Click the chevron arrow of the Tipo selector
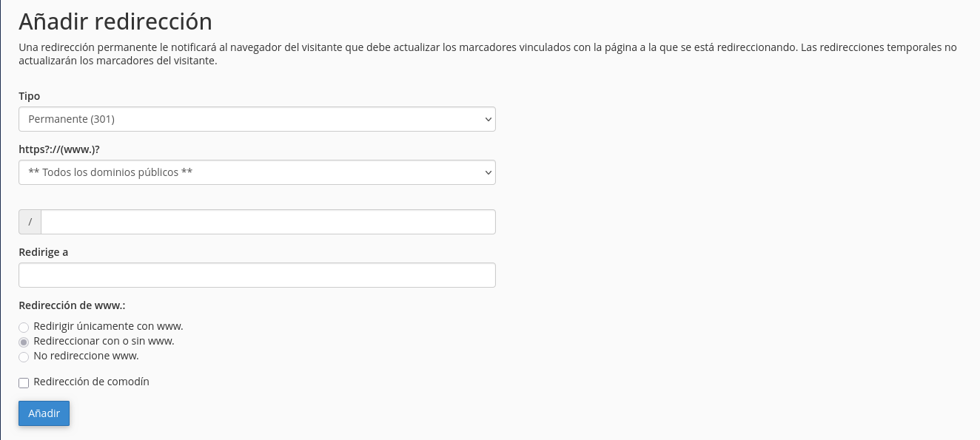Viewport: 980px width, 440px height. pyautogui.click(x=488, y=119)
